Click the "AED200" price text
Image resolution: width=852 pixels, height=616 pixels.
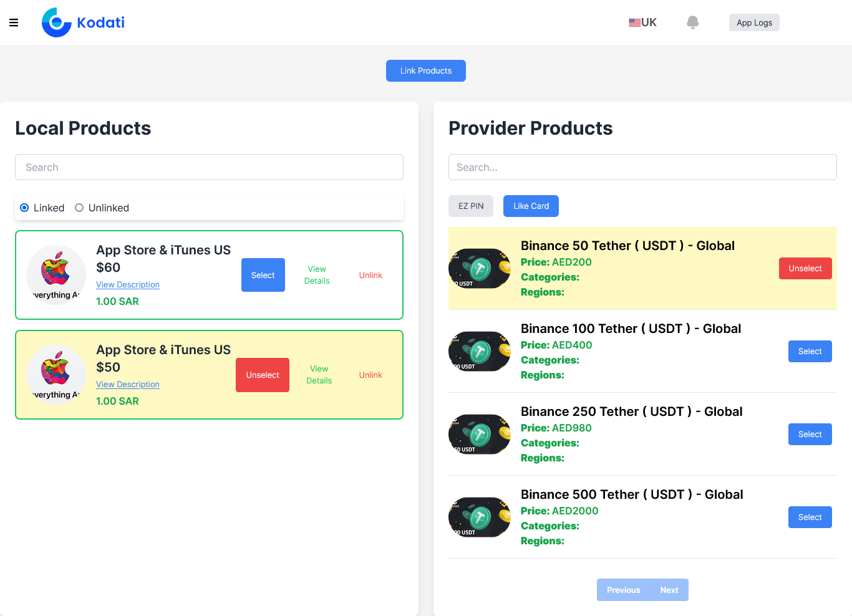click(572, 262)
